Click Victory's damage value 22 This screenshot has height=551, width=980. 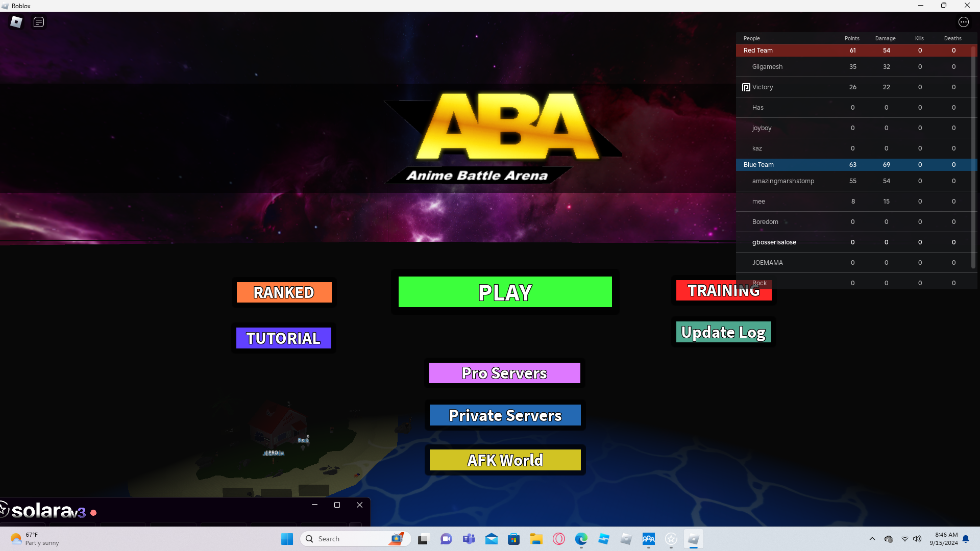pyautogui.click(x=886, y=87)
